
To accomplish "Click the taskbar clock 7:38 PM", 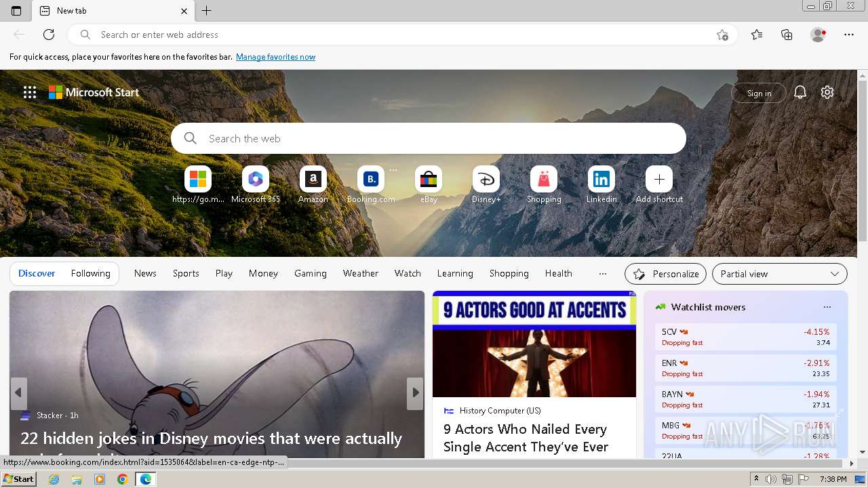I will 833,479.
